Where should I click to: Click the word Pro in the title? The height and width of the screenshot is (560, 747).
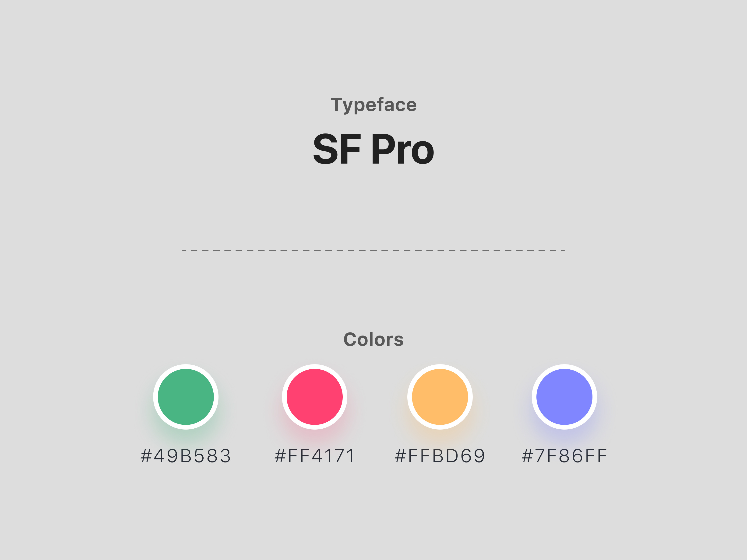point(402,149)
